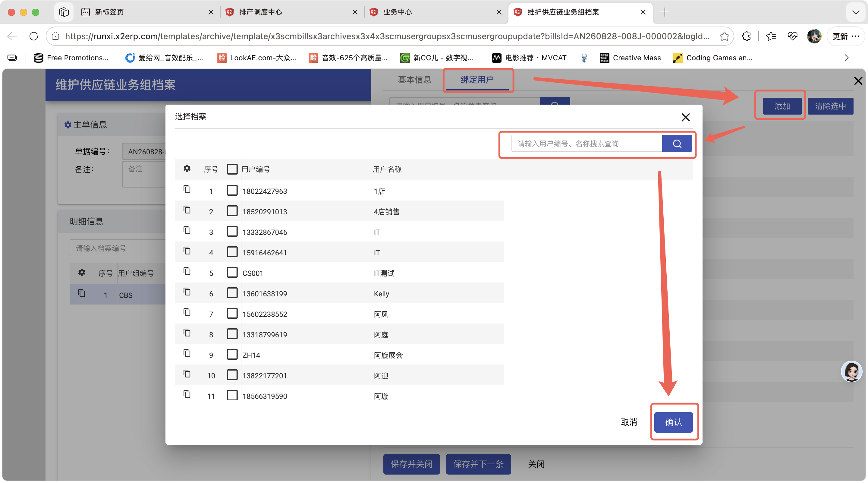Open browser extensions puzzle icon

click(x=746, y=36)
